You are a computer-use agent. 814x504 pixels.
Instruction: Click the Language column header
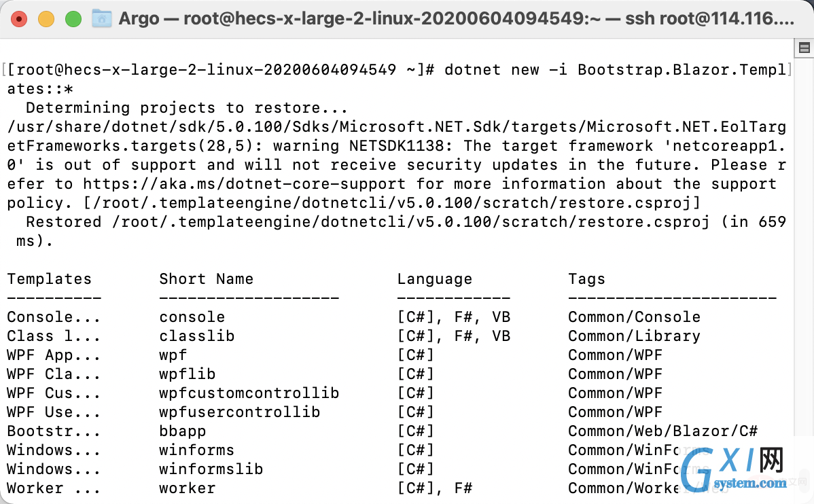pos(434,279)
